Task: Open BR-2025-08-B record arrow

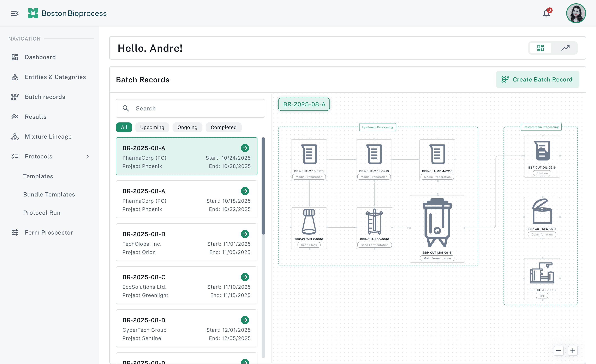Action: (x=245, y=234)
